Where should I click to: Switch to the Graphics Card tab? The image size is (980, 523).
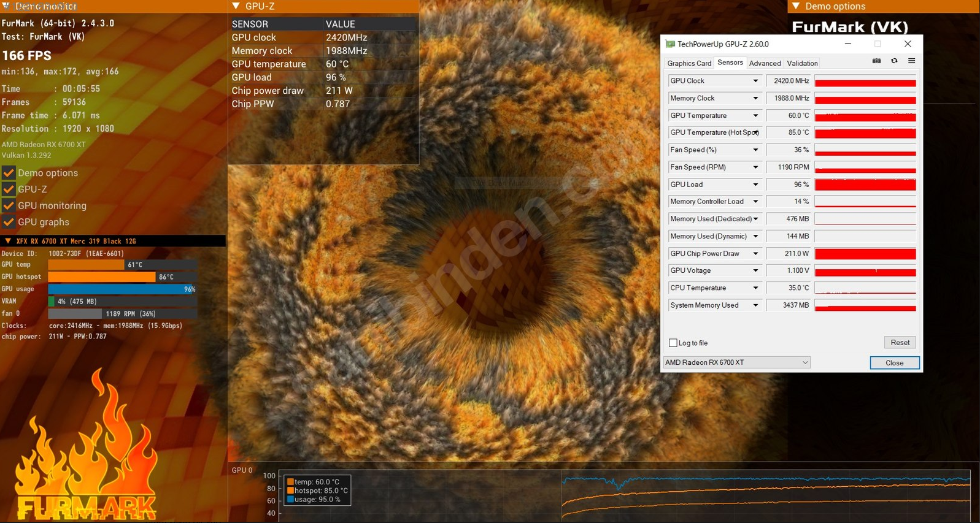(689, 63)
